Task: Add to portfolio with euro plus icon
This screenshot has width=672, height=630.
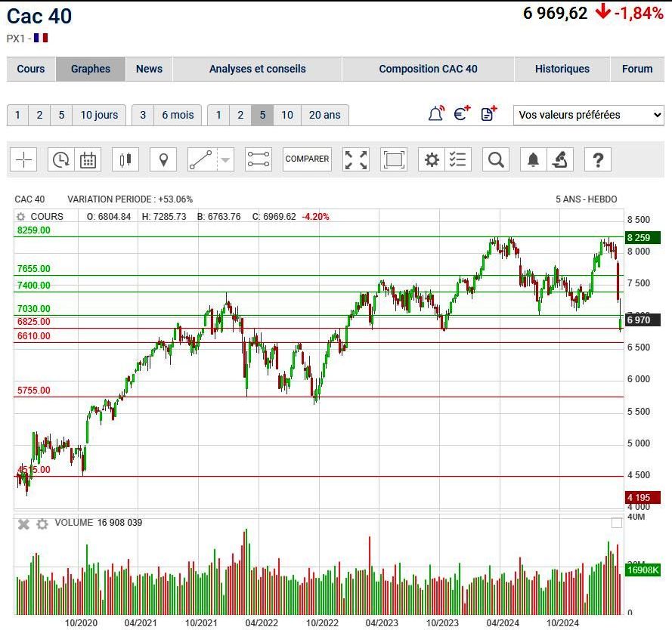Action: (x=462, y=114)
